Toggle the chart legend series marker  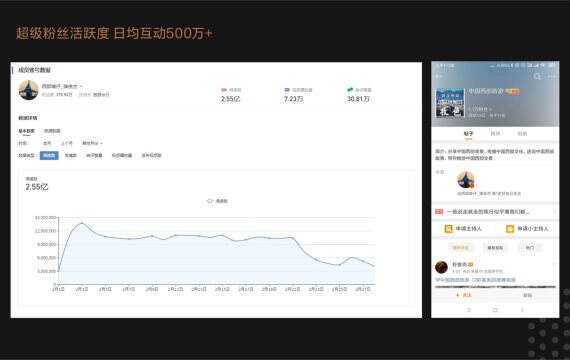pos(209,201)
